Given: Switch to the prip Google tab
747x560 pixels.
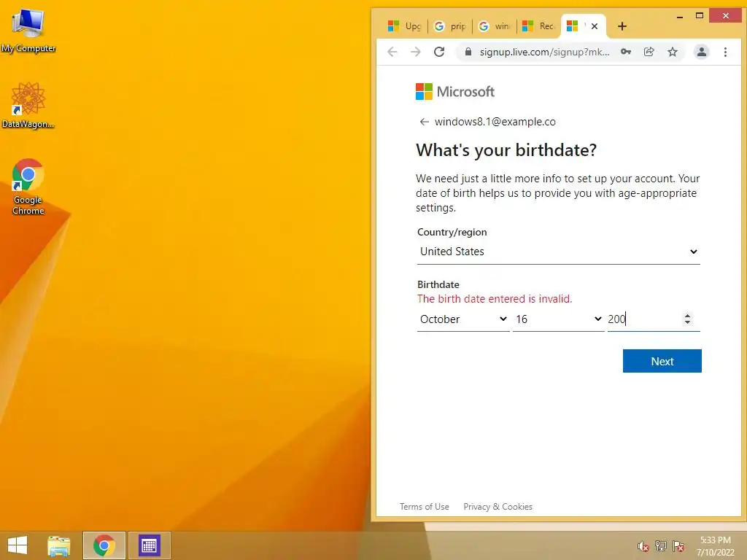Looking at the screenshot, I should coord(450,26).
